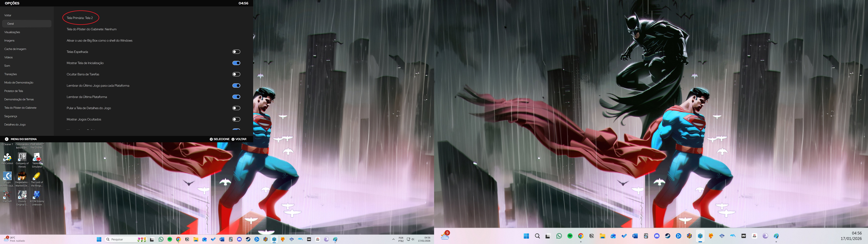Viewport: 868px width, 244px height.
Task: Change the Tela Primária: Tela 2 option
Action: [80, 18]
